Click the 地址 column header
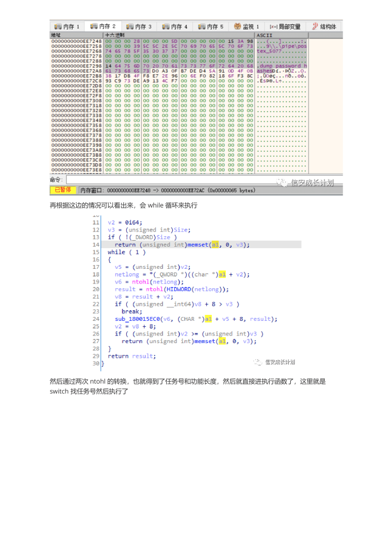 pyautogui.click(x=76, y=35)
